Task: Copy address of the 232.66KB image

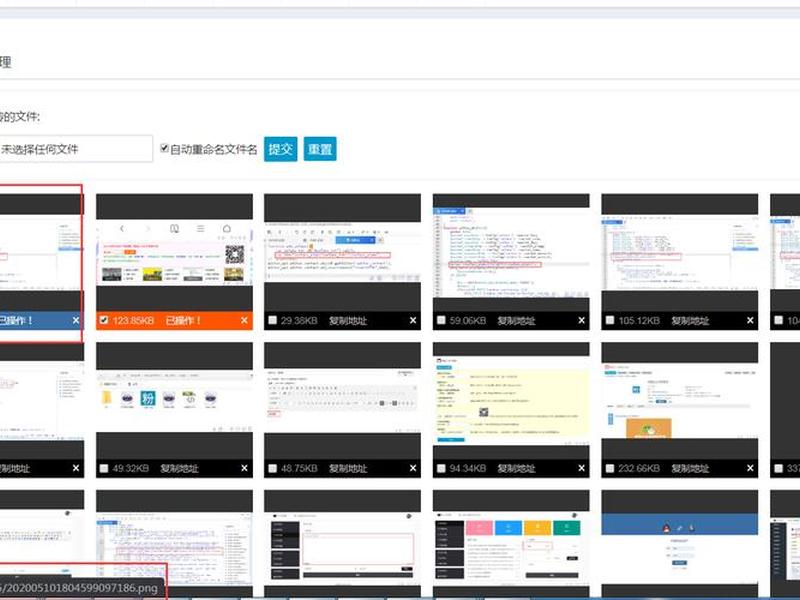Action: pos(690,468)
